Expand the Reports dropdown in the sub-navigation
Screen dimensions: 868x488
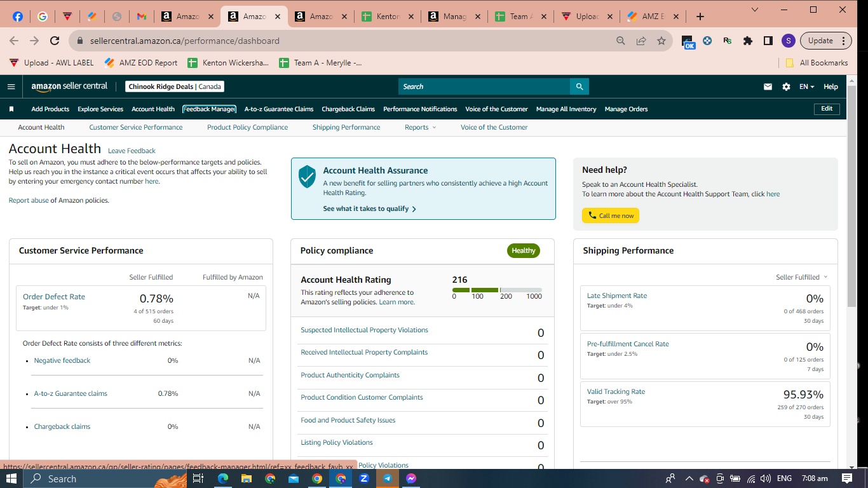[x=420, y=127]
